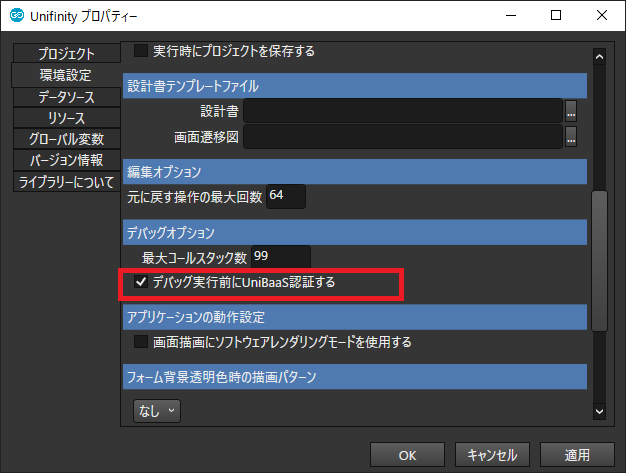The image size is (626, 473).
Task: Click browse button for 設計書 file
Action: point(572,110)
